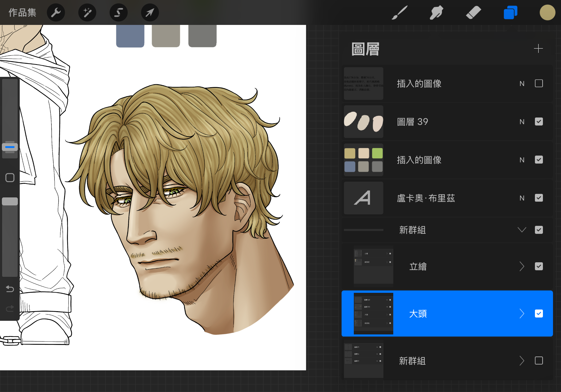Open blend mode N of 盧卡奧·布里茲 layer

(522, 198)
